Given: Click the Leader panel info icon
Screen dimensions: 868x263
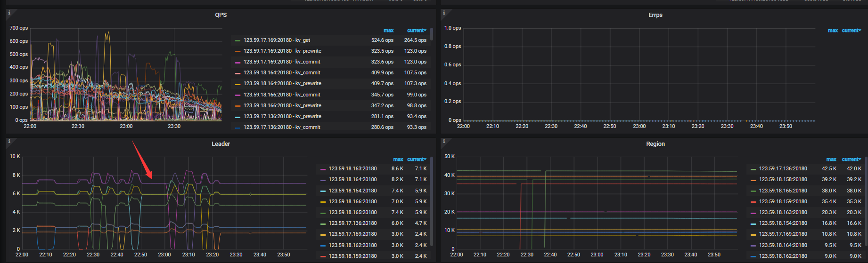Looking at the screenshot, I should tap(9, 141).
